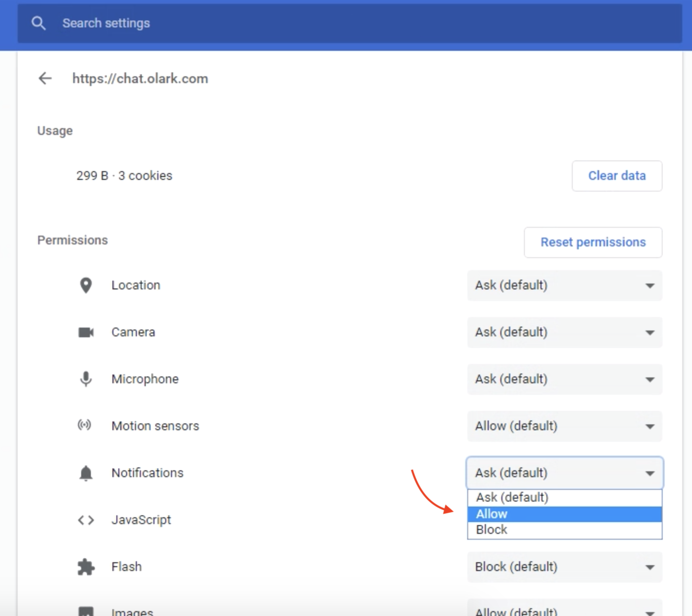The image size is (692, 616).
Task: Choose Block in the Notifications list
Action: (564, 530)
